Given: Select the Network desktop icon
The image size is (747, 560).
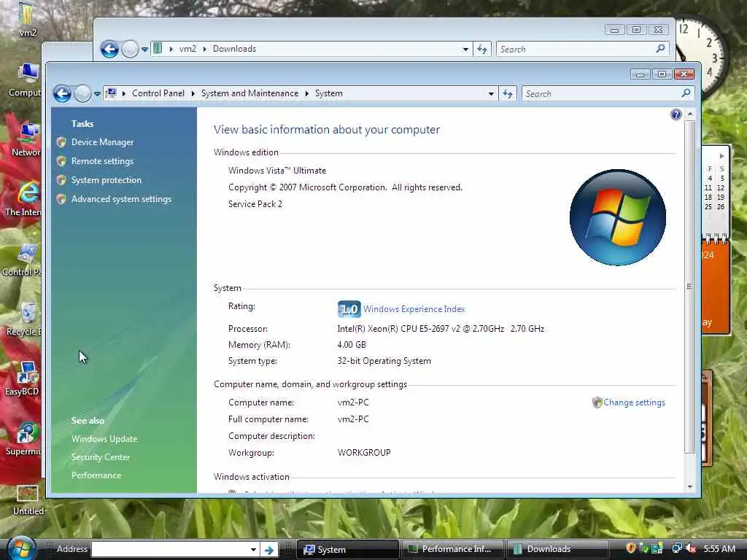Looking at the screenshot, I should point(26,139).
